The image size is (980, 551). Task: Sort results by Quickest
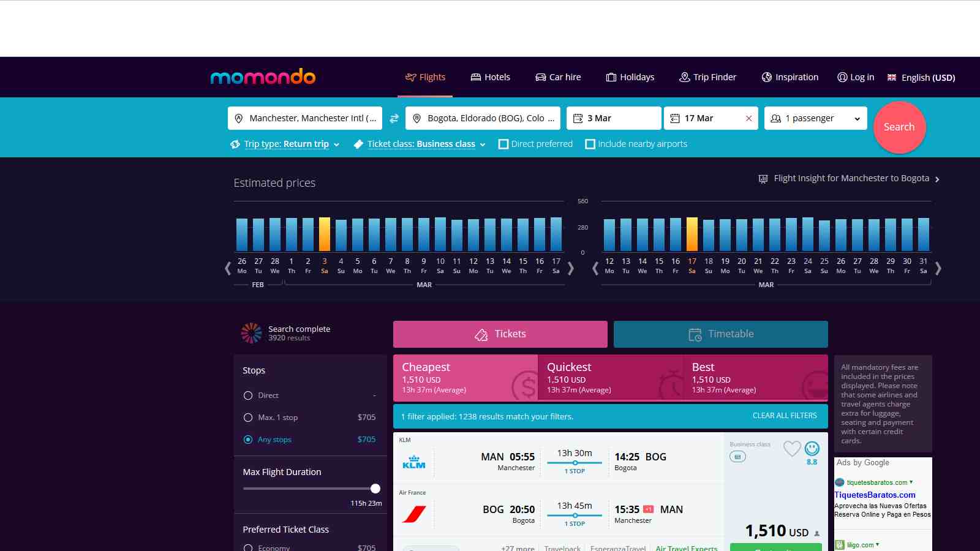611,378
